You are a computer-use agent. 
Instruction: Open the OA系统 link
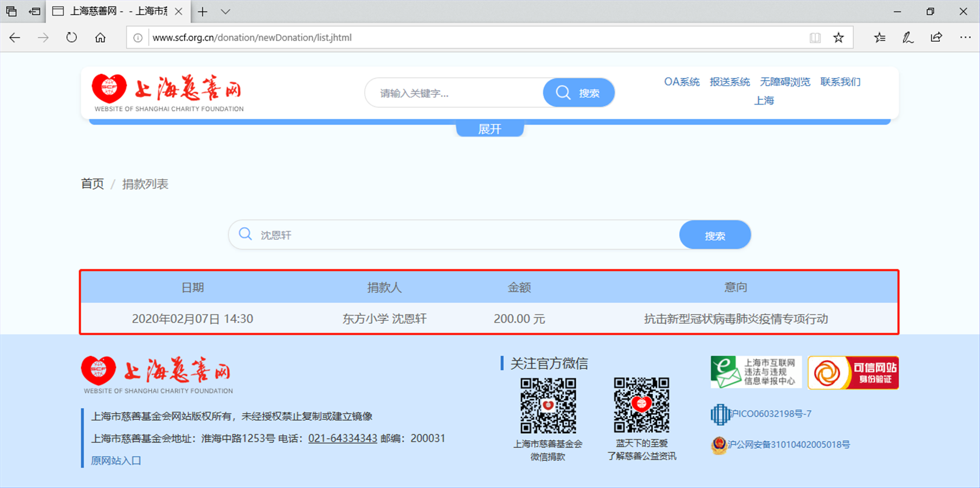point(681,82)
